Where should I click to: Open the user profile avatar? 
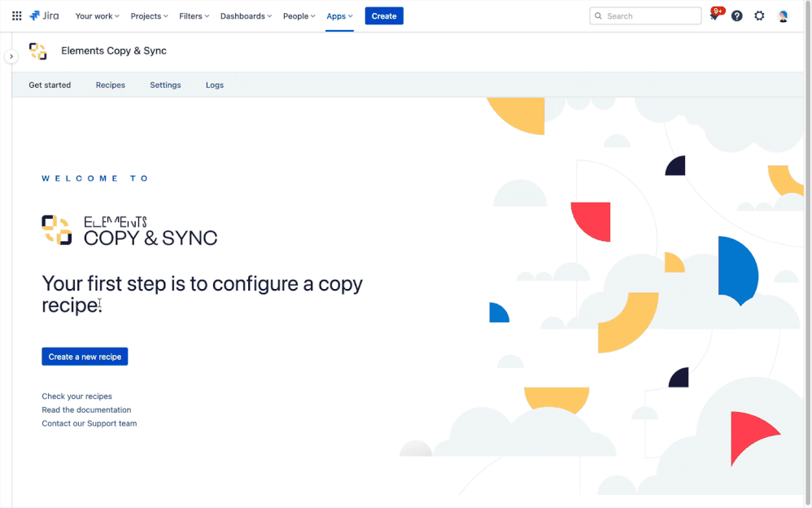[783, 16]
